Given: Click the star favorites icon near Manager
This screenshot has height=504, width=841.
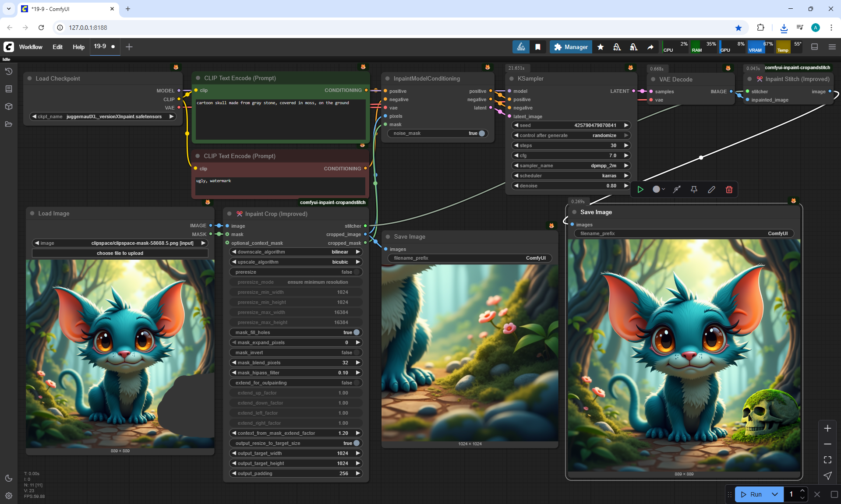Looking at the screenshot, I should [601, 47].
